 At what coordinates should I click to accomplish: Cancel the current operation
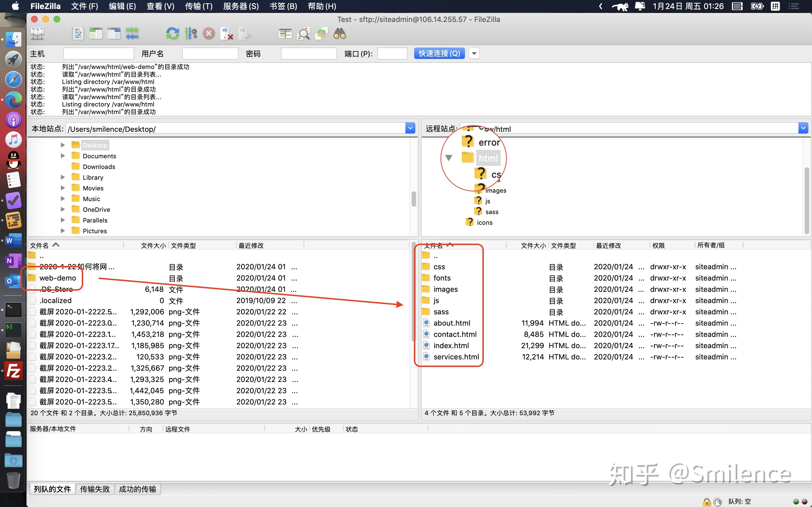(x=209, y=33)
